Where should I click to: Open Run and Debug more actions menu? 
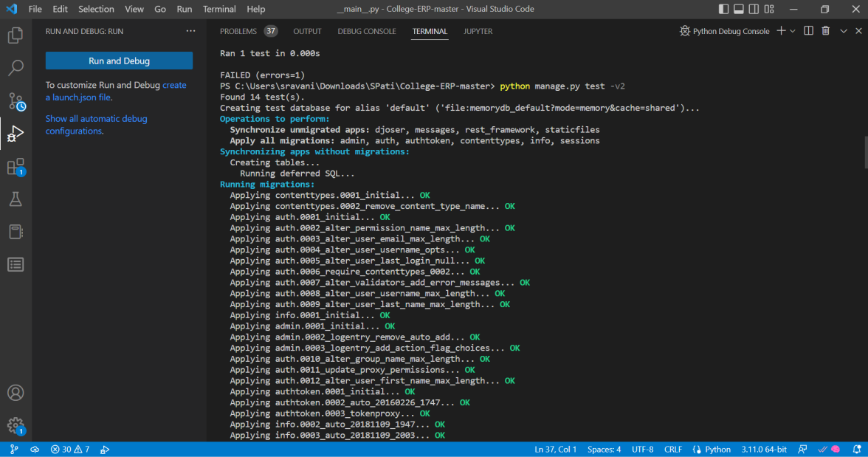[x=190, y=31]
